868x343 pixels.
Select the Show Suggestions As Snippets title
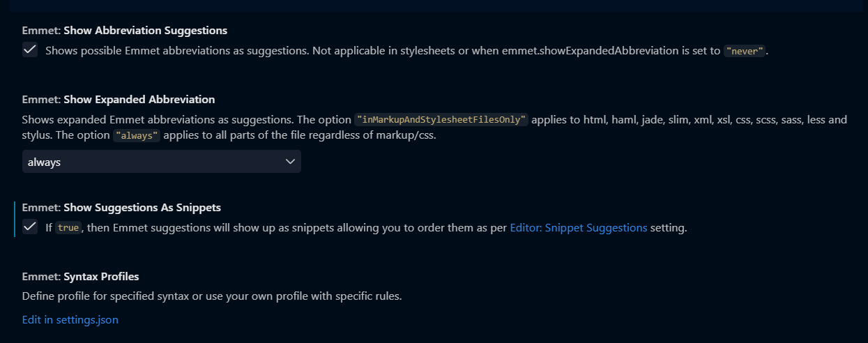tap(122, 208)
